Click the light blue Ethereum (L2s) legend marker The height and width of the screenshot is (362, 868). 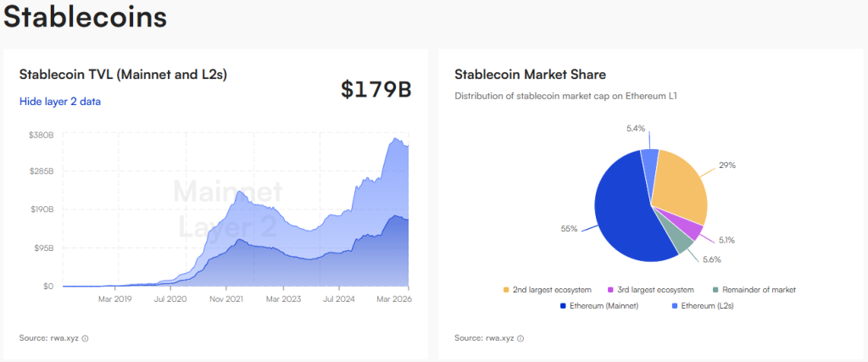point(675,304)
